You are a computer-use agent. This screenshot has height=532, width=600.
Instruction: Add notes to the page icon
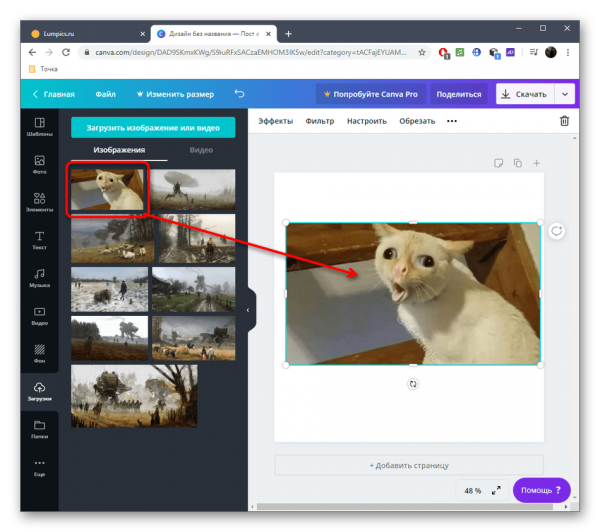tap(498, 163)
